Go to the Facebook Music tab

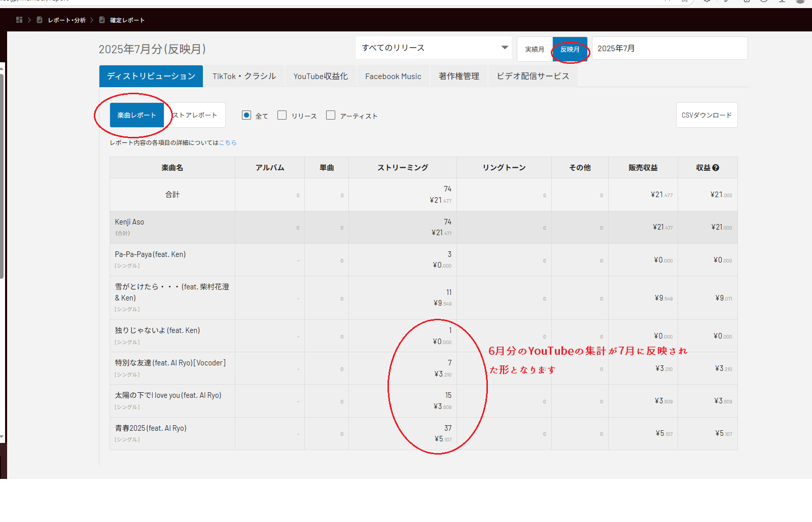point(393,76)
